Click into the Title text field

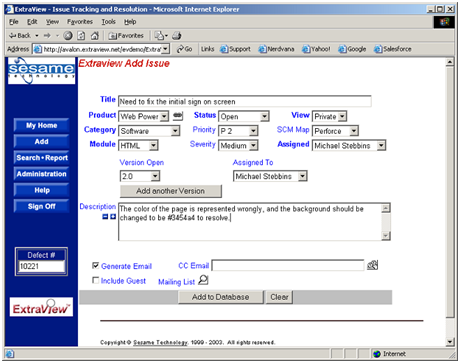click(x=245, y=101)
